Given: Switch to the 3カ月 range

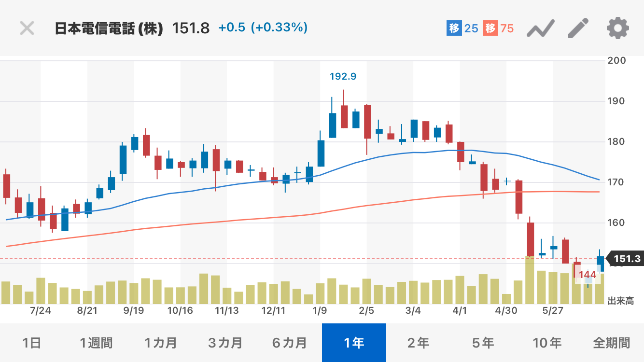Looking at the screenshot, I should click(225, 343).
